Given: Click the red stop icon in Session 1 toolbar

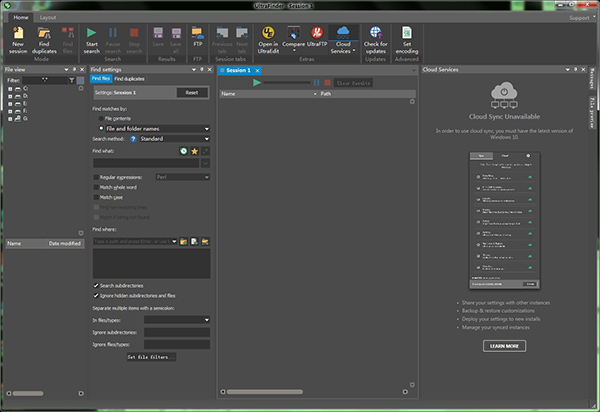Looking at the screenshot, I should (x=328, y=83).
